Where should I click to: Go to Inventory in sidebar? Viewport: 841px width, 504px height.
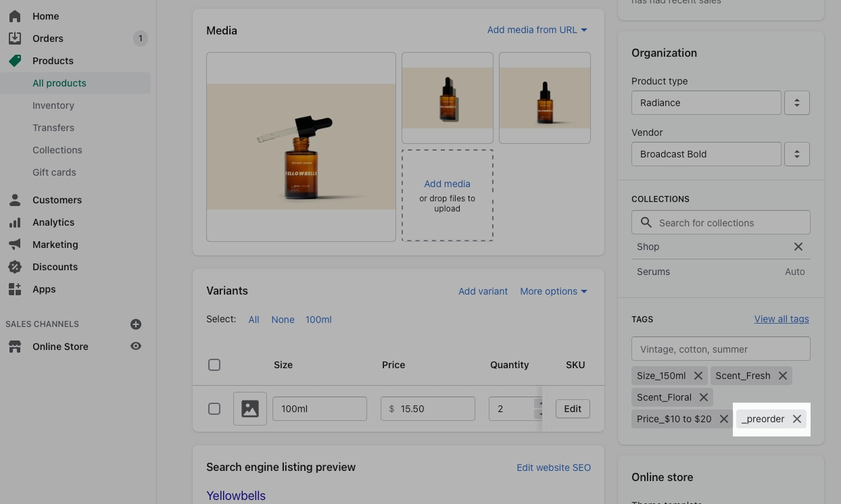(x=53, y=105)
